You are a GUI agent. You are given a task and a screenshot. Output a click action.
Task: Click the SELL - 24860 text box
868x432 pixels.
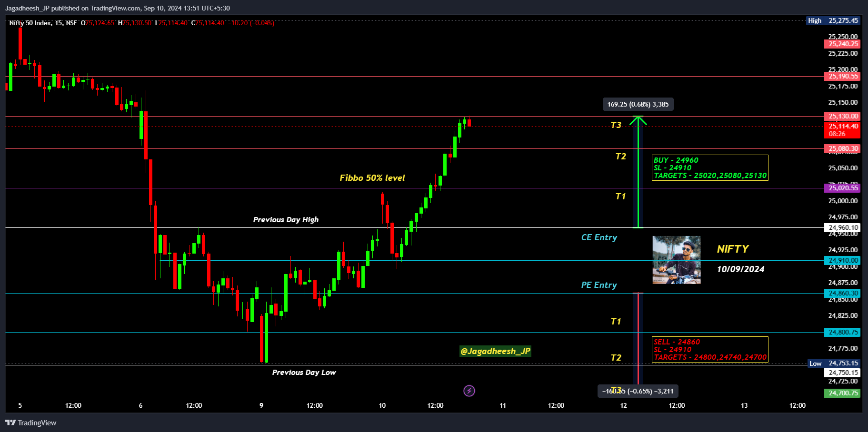pyautogui.click(x=710, y=349)
